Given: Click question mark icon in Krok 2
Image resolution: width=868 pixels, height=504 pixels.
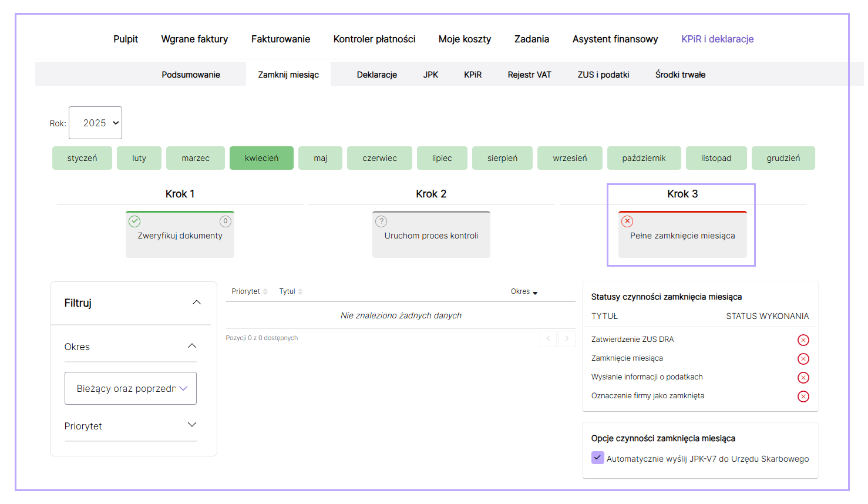Looking at the screenshot, I should (x=381, y=221).
